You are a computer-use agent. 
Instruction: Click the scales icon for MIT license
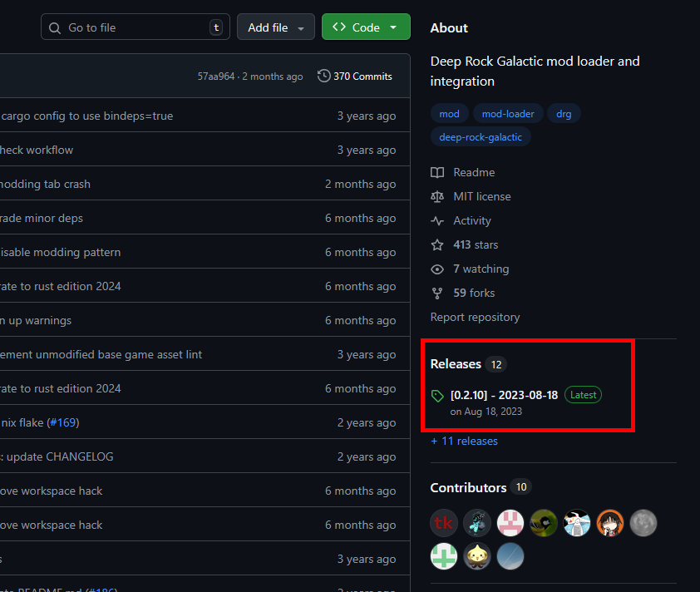pyautogui.click(x=437, y=196)
